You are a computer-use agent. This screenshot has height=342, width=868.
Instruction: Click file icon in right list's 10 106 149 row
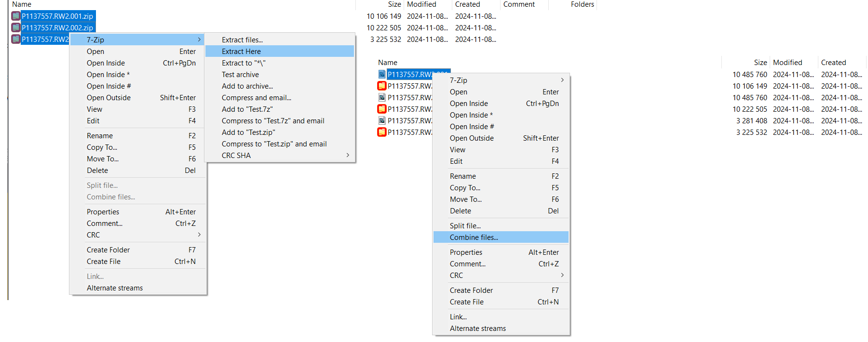[382, 86]
